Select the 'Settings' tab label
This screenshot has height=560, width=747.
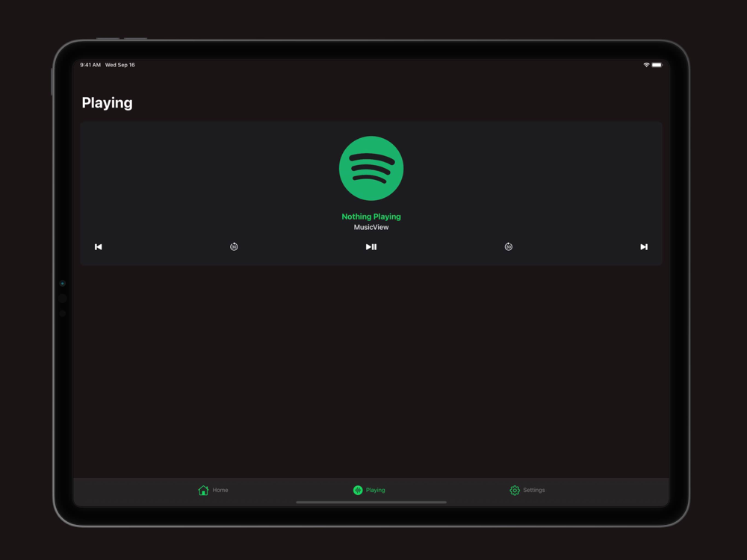click(534, 490)
